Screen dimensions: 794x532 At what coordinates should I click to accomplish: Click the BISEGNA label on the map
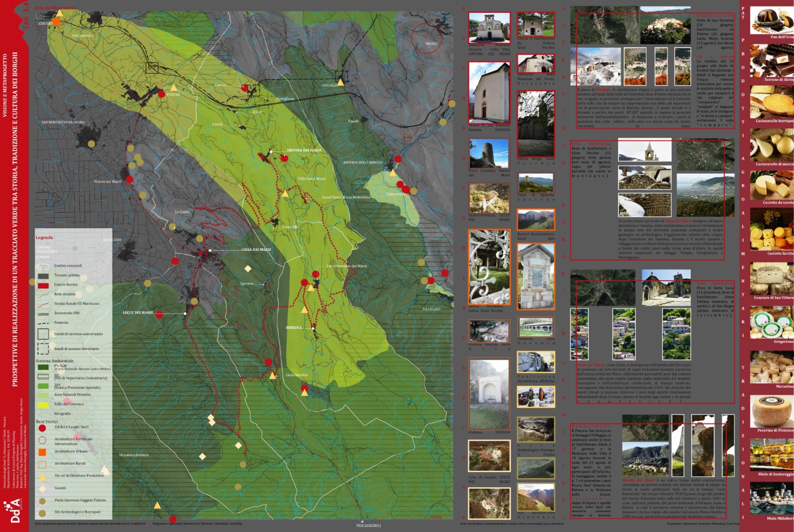[293, 328]
